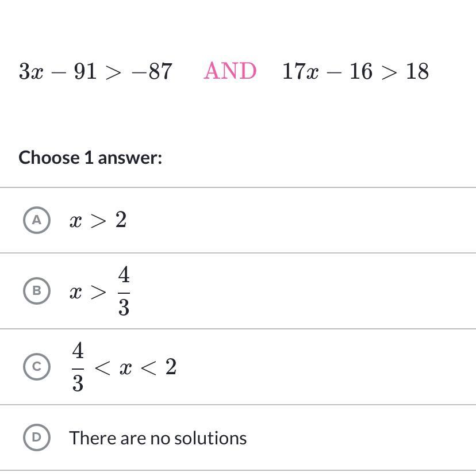The height and width of the screenshot is (476, 476).
Task: Click the inequality 3x − 91 > −87
Action: point(95,72)
